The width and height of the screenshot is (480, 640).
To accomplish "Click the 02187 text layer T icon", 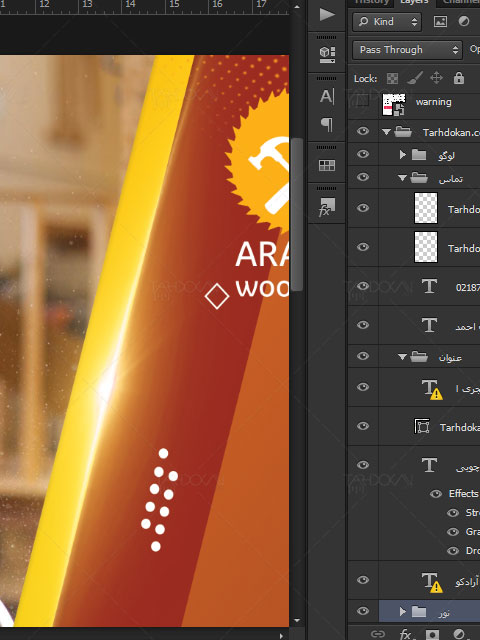I will point(429,286).
